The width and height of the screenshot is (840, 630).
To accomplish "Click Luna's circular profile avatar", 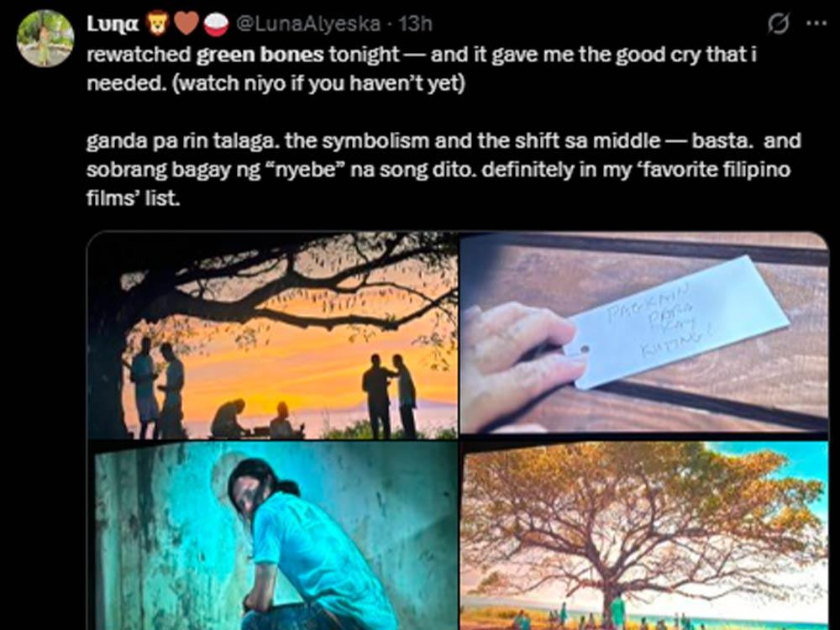I will 45,38.
